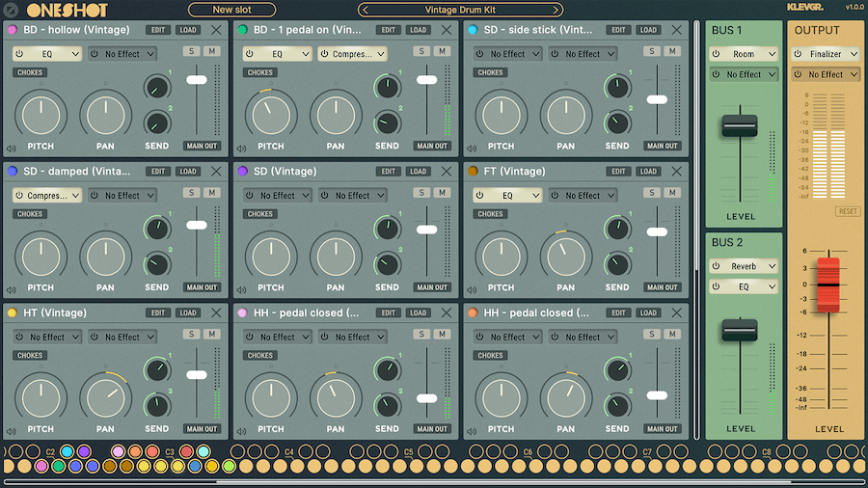
Task: Mute the BD - 1 pedal on slot
Action: coord(442,51)
